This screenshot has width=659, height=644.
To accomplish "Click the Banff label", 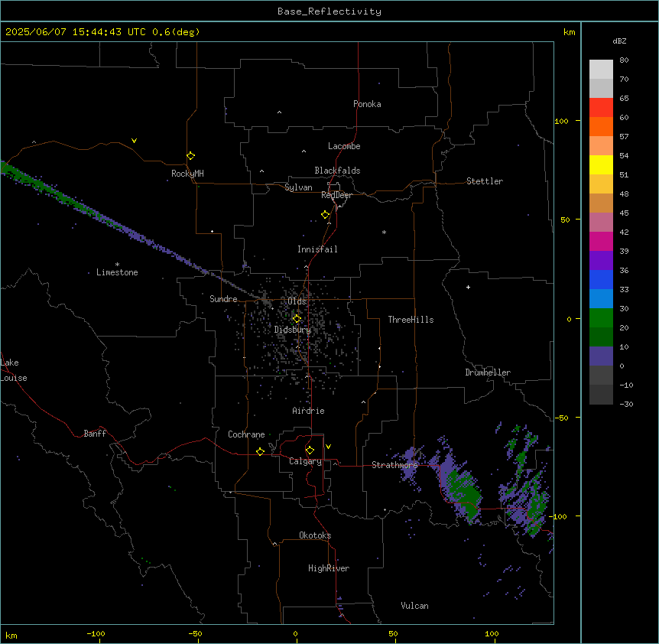I will tap(95, 434).
